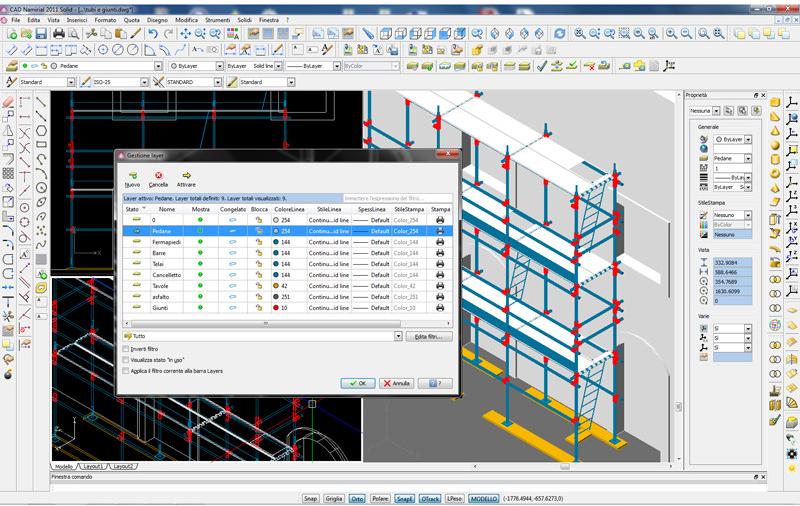Click the Cancella layer icon
This screenshot has height=506, width=800.
158,175
